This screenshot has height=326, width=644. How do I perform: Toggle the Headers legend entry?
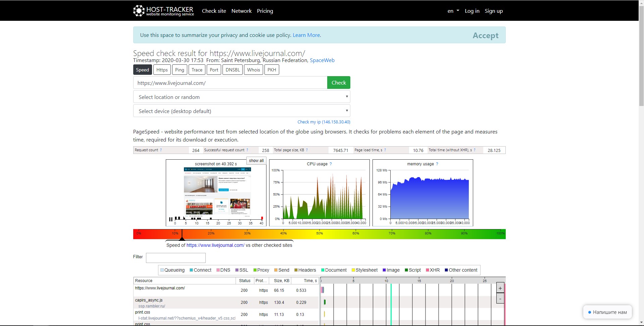pyautogui.click(x=305, y=270)
